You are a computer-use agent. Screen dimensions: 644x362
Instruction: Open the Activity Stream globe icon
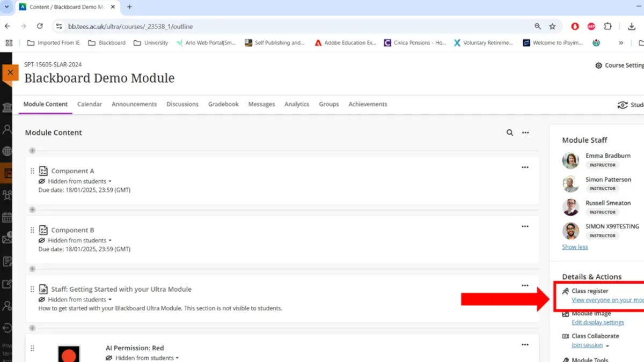(x=7, y=151)
